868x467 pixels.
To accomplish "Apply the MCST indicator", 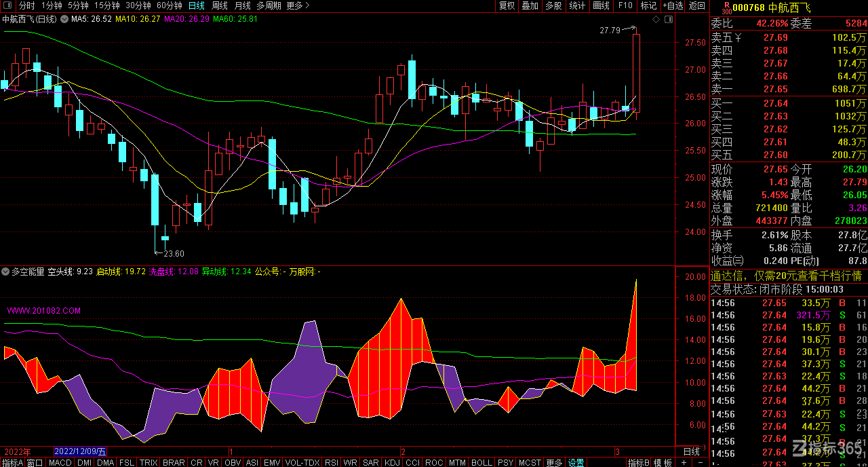I will tap(530, 462).
